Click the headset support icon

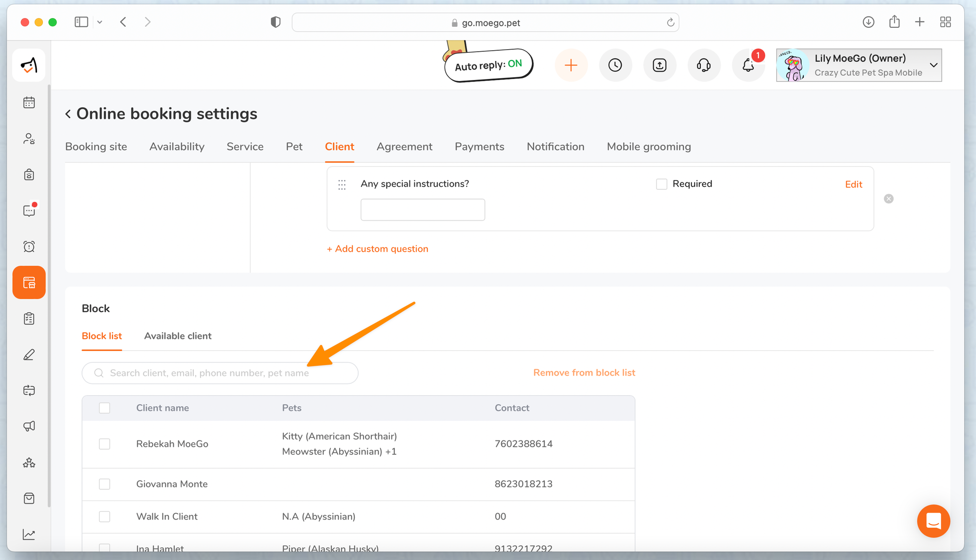(704, 65)
